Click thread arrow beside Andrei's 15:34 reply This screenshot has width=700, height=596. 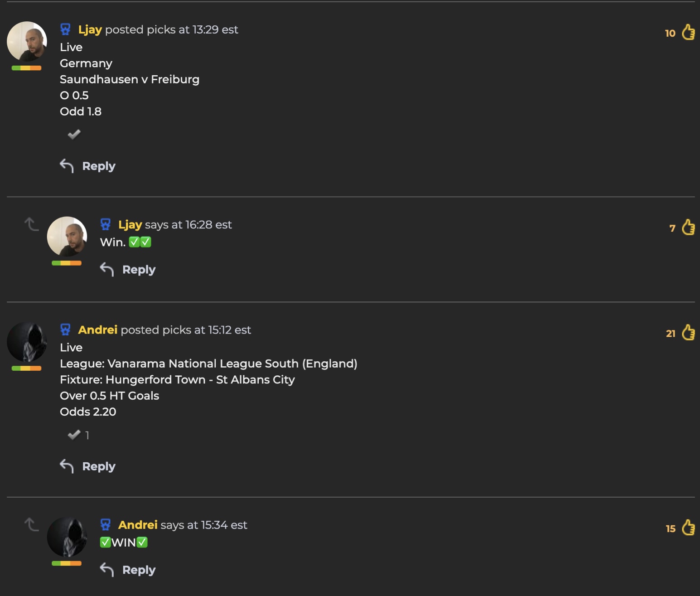31,524
